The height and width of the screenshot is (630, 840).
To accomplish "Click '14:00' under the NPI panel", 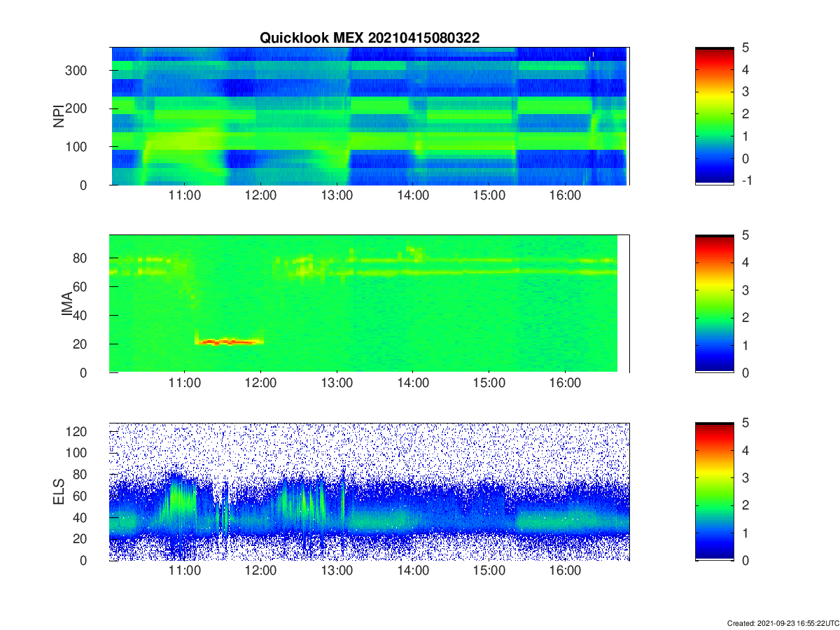I will (413, 196).
